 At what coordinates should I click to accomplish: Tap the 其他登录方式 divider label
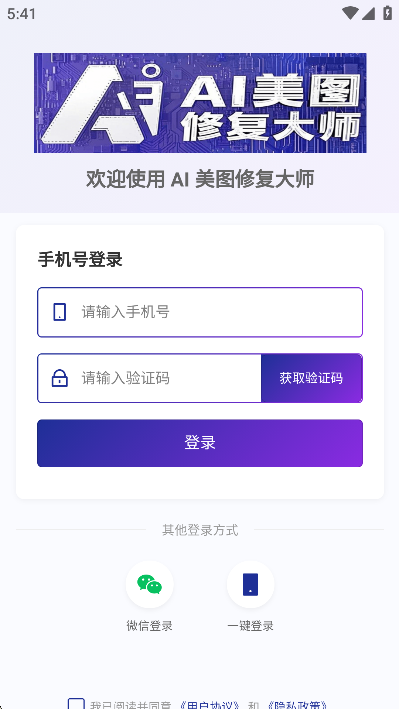[x=200, y=530]
